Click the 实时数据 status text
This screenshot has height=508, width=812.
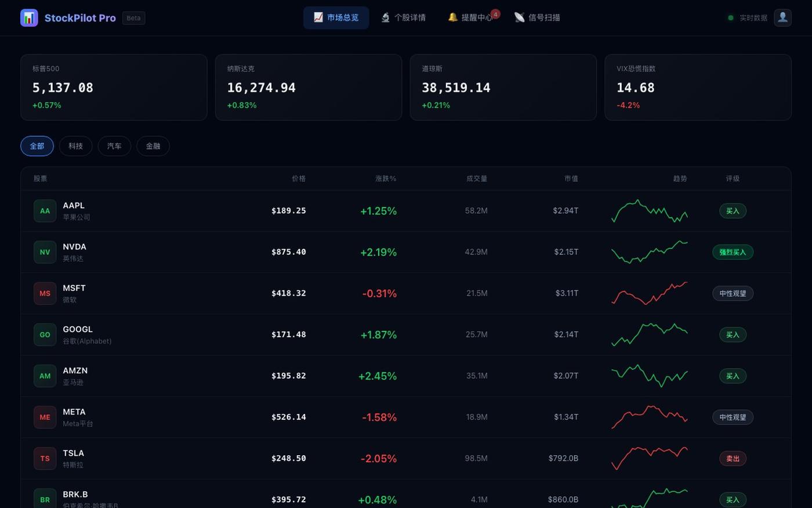(x=753, y=18)
